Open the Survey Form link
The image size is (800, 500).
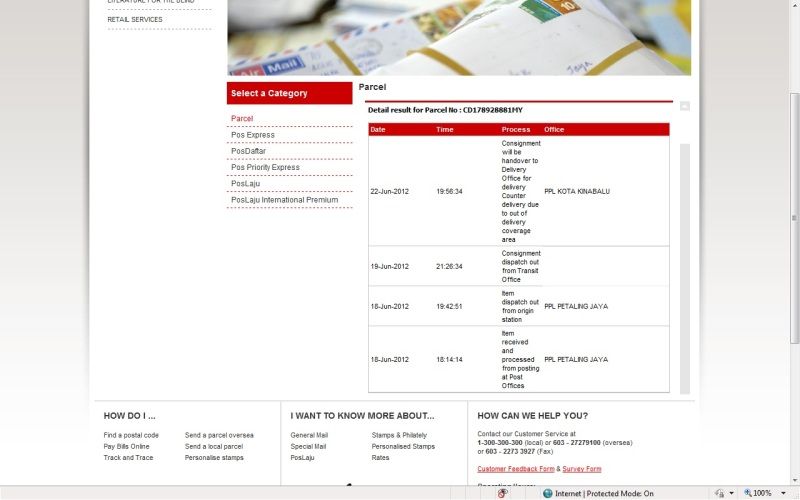tap(582, 468)
